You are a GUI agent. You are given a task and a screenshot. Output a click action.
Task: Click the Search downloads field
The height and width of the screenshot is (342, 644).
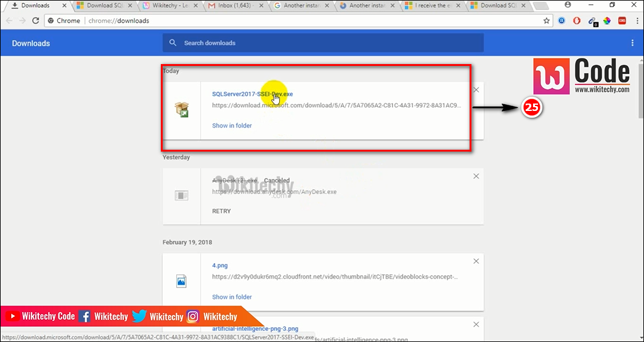point(323,43)
